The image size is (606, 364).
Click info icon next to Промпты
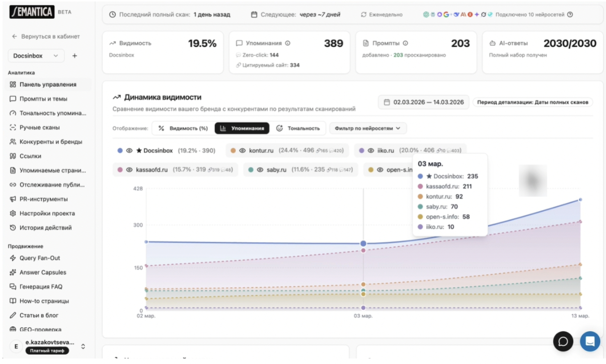pos(405,44)
